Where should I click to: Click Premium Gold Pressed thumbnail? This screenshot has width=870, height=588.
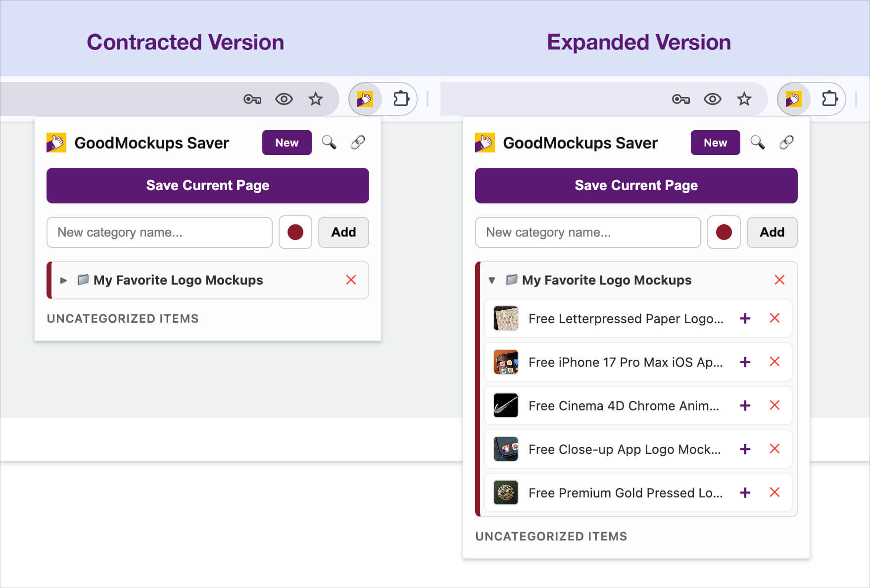[506, 492]
